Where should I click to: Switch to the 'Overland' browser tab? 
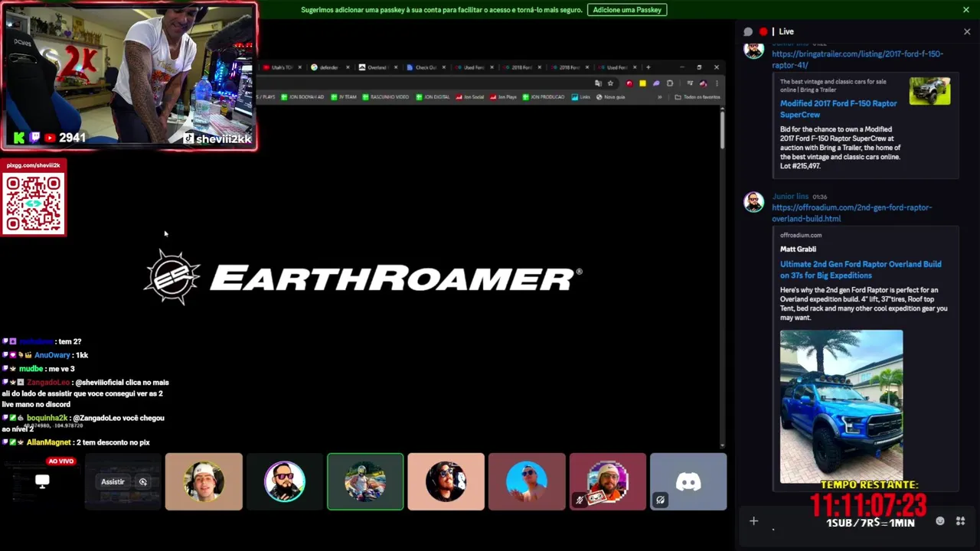pyautogui.click(x=377, y=67)
